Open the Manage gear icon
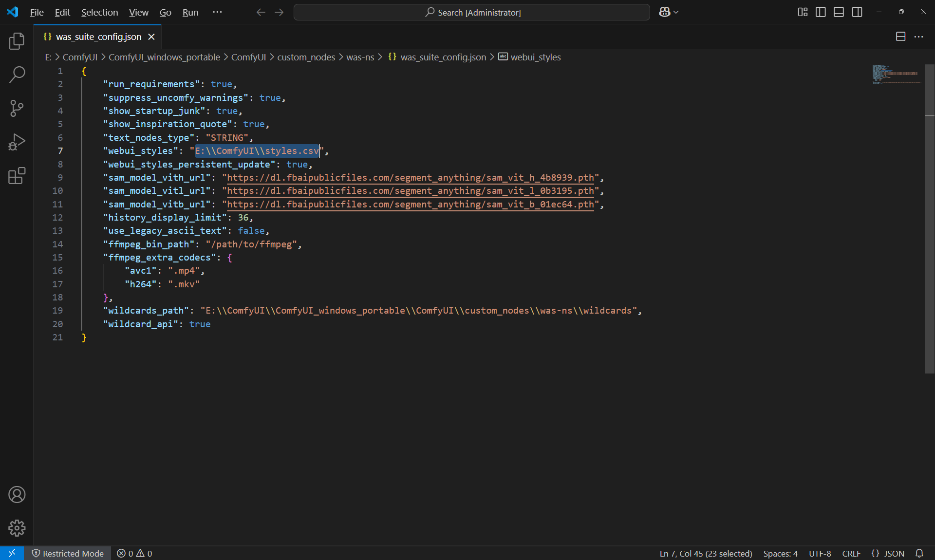The width and height of the screenshot is (935, 560). point(17,528)
